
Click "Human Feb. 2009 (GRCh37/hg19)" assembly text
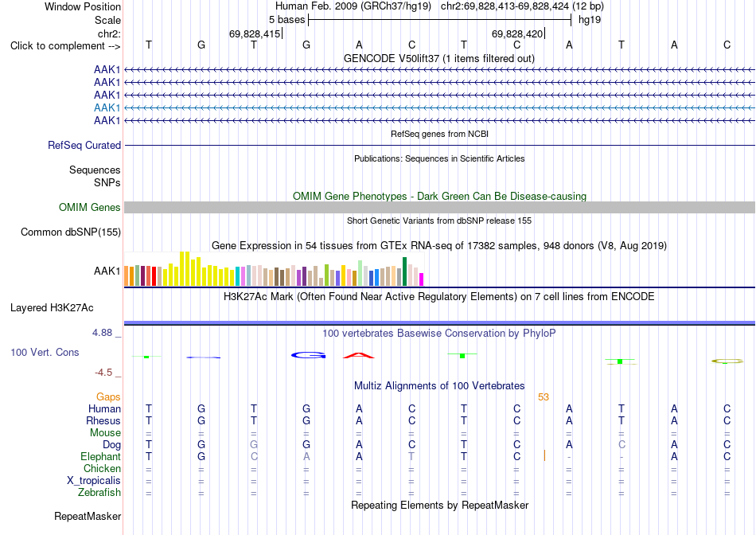(x=353, y=6)
